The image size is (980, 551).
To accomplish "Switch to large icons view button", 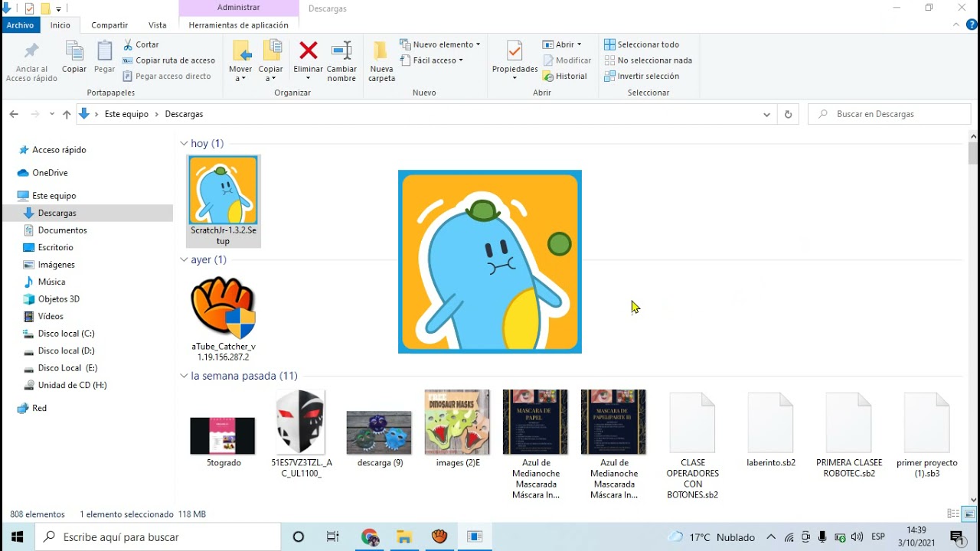I will [969, 514].
